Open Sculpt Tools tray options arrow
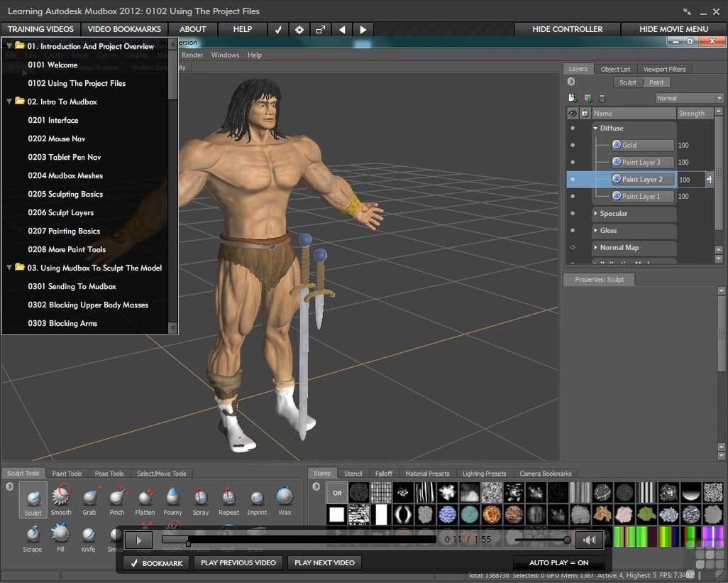 (x=10, y=486)
